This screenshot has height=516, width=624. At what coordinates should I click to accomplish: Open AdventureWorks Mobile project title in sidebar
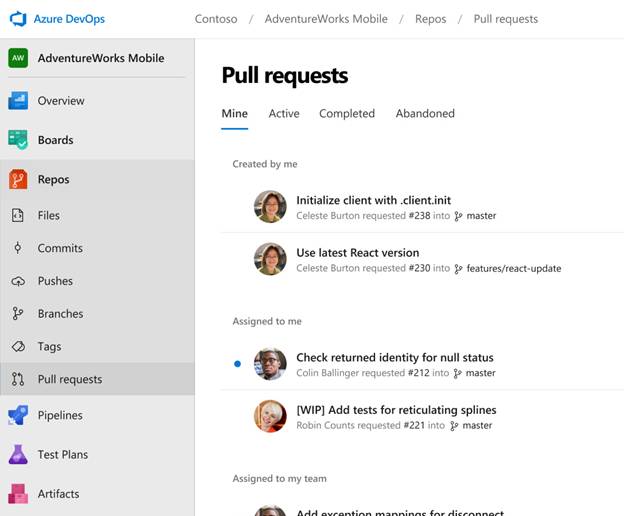tap(101, 58)
